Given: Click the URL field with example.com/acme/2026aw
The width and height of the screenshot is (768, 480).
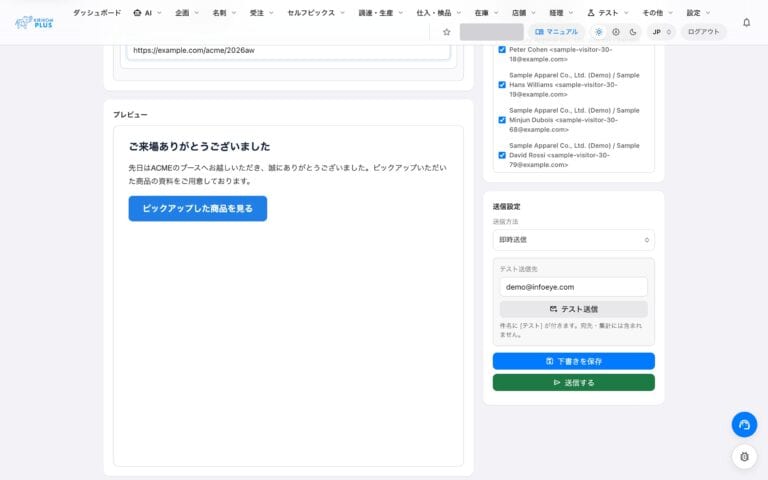Looking at the screenshot, I should [288, 51].
